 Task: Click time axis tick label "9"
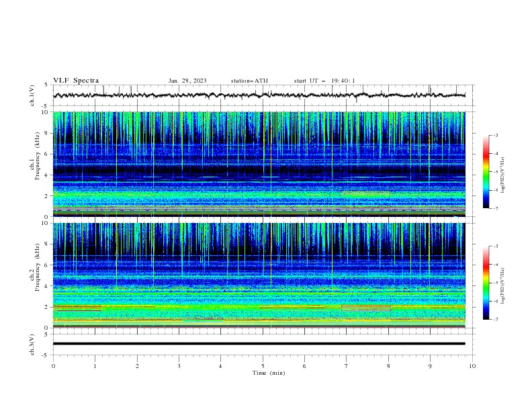tap(430, 366)
